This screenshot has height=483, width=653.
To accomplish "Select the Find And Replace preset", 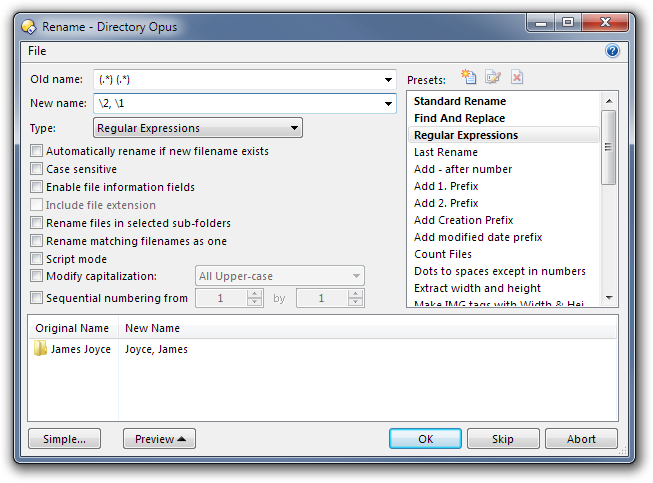I will click(459, 118).
